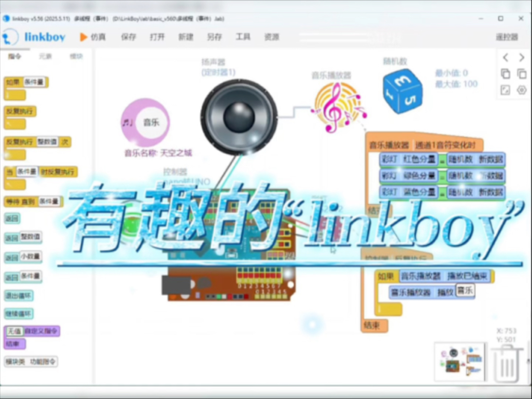Open the 工具 menu
Image resolution: width=532 pixels, height=399 pixels.
(x=243, y=36)
